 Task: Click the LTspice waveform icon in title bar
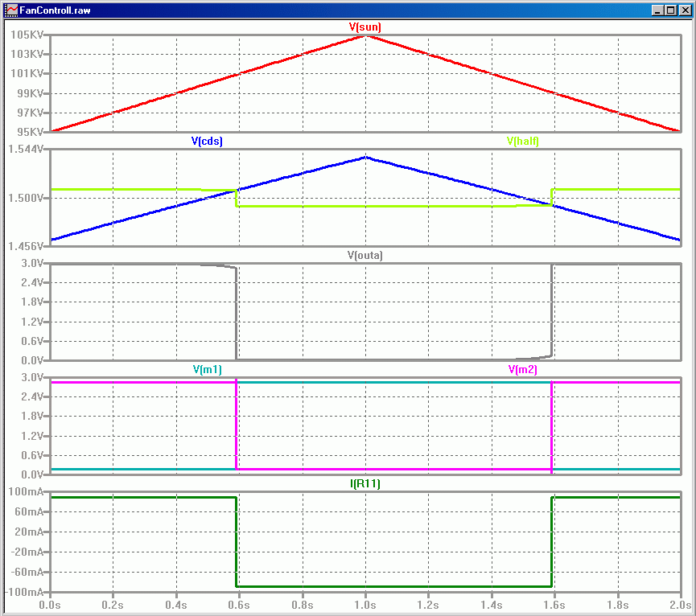(11, 10)
